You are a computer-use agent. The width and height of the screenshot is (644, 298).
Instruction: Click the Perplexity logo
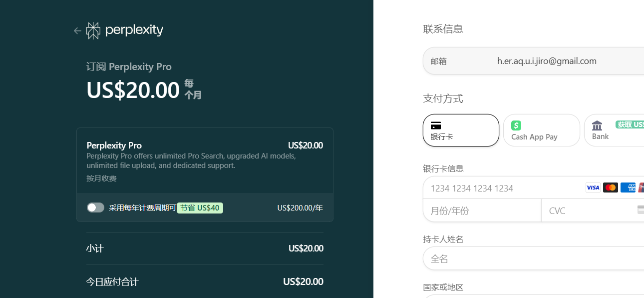pos(125,30)
